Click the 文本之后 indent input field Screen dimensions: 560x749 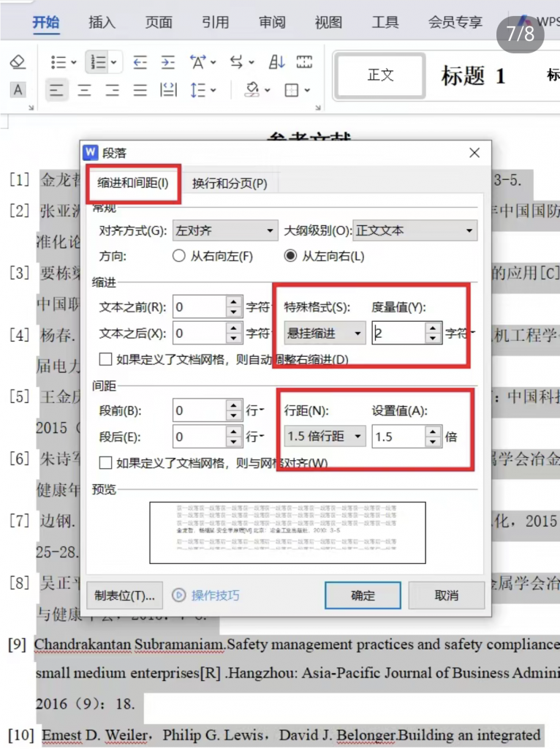(199, 333)
